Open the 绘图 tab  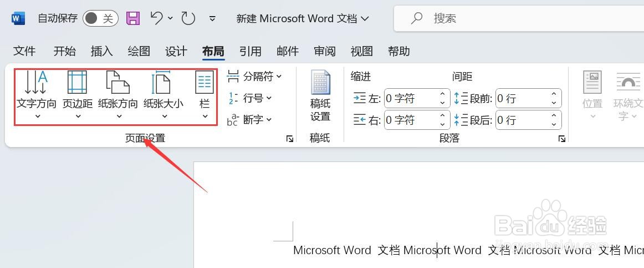coord(139,51)
